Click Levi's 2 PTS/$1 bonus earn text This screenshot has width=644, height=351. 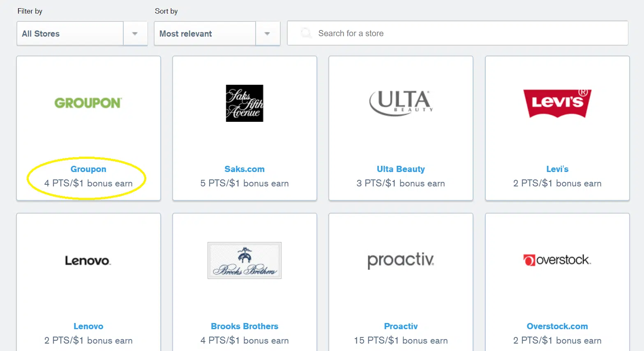557,184
